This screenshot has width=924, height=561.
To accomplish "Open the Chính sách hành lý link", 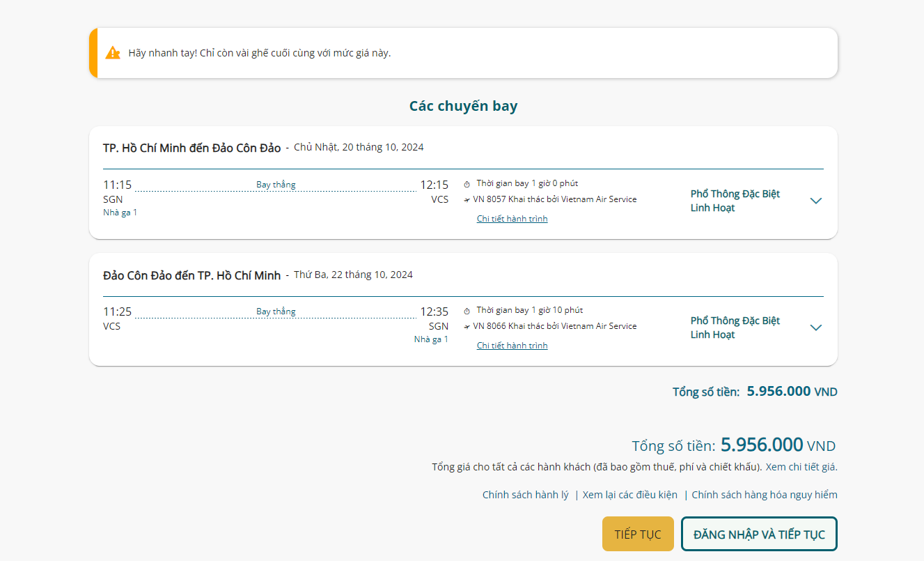I will coord(525,495).
